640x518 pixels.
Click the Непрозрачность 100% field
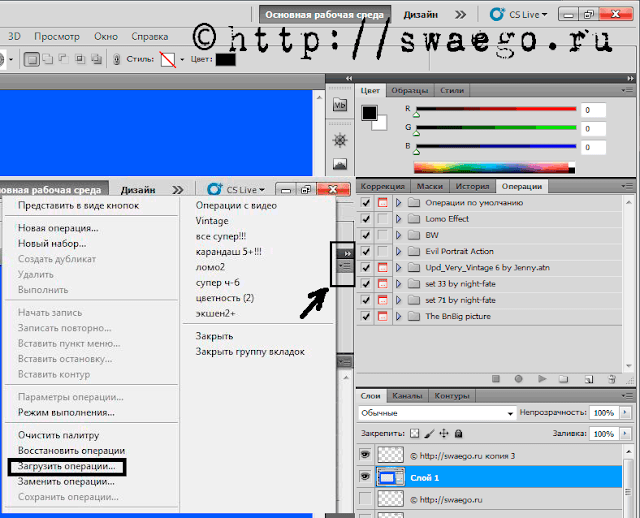(x=604, y=413)
